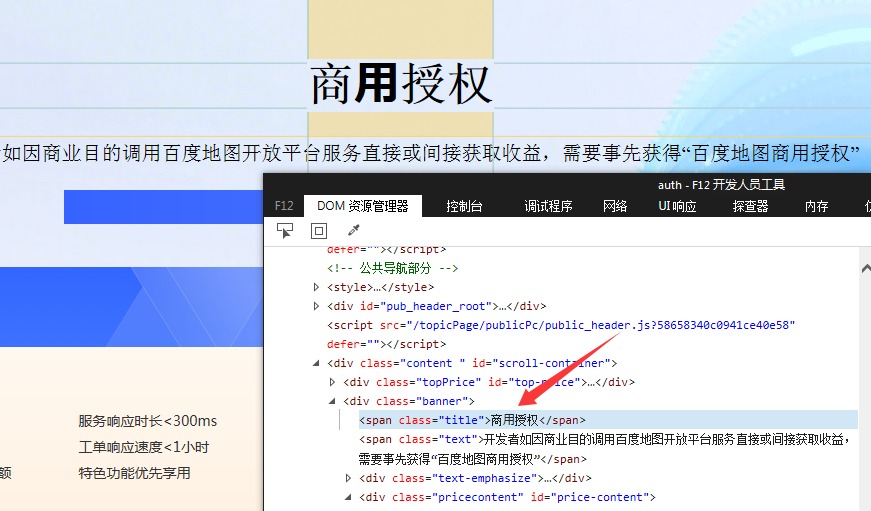871x511 pixels.
Task: Open the 网络 tab
Action: click(615, 207)
